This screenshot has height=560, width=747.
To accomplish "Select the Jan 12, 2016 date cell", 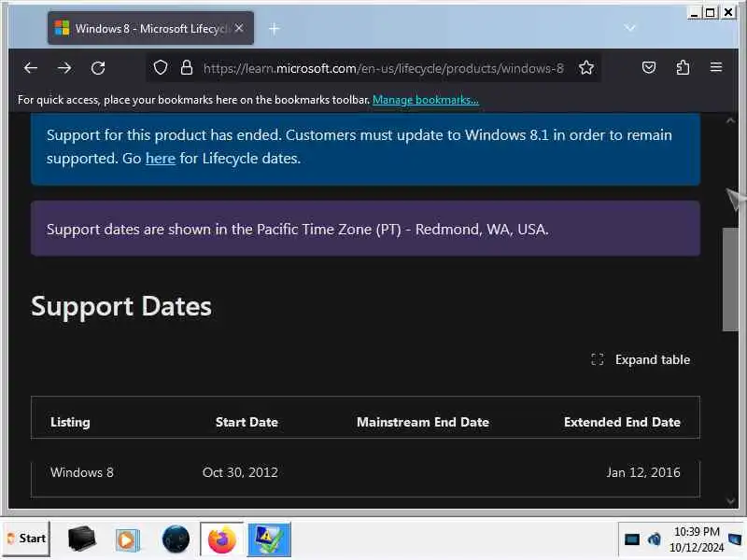I will click(x=643, y=472).
